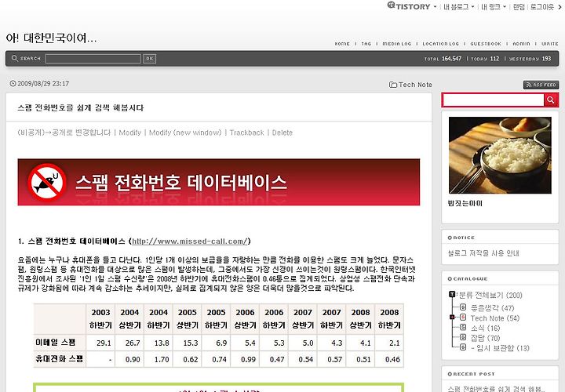Click the TOTAL 164,547 counter
565x392 pixels.
[443, 58]
